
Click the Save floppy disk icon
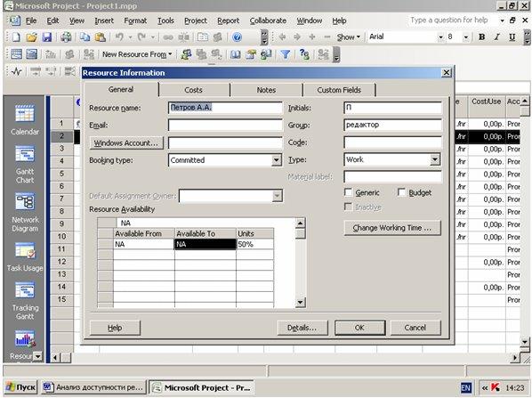click(x=47, y=37)
